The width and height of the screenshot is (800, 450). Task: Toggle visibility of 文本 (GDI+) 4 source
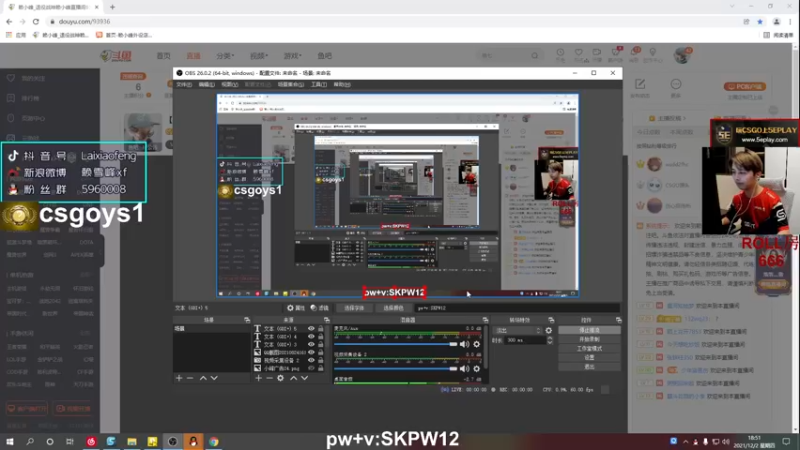pyautogui.click(x=311, y=336)
